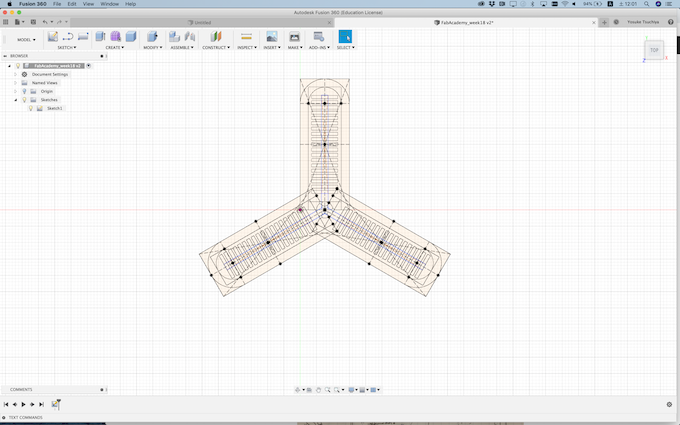
Task: Expand the Document Settings tree node
Action: click(16, 74)
